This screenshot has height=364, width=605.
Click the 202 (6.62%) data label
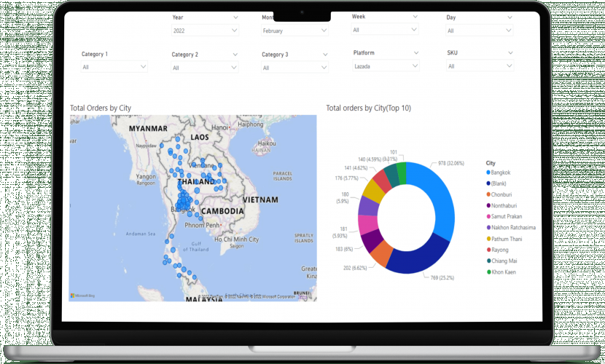(x=355, y=268)
